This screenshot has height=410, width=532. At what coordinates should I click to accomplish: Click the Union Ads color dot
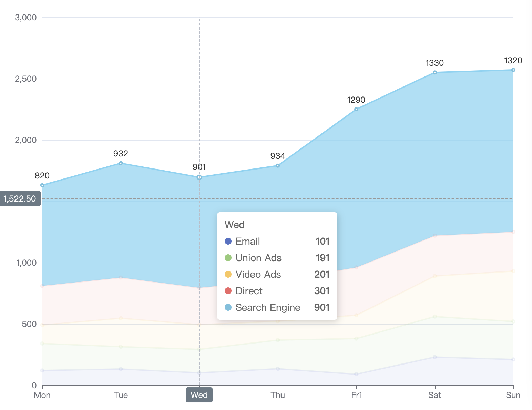click(x=228, y=258)
